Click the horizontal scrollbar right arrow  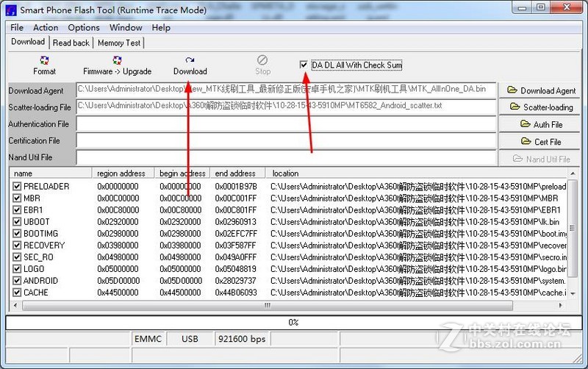click(560, 305)
